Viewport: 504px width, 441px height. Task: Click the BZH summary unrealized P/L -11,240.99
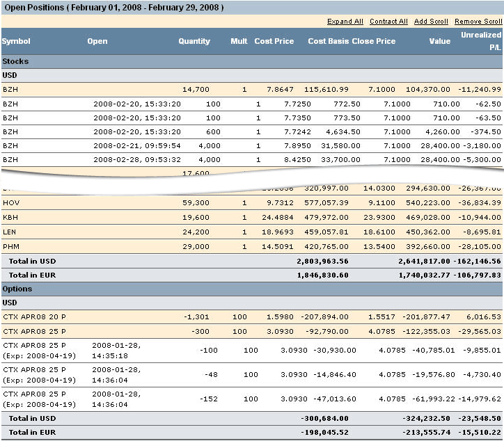(480, 90)
